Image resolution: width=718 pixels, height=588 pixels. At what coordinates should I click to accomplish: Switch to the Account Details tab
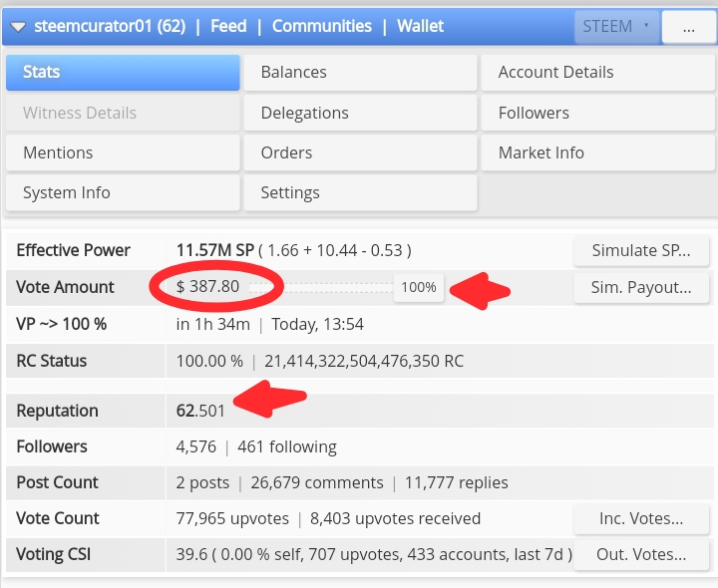coord(598,73)
